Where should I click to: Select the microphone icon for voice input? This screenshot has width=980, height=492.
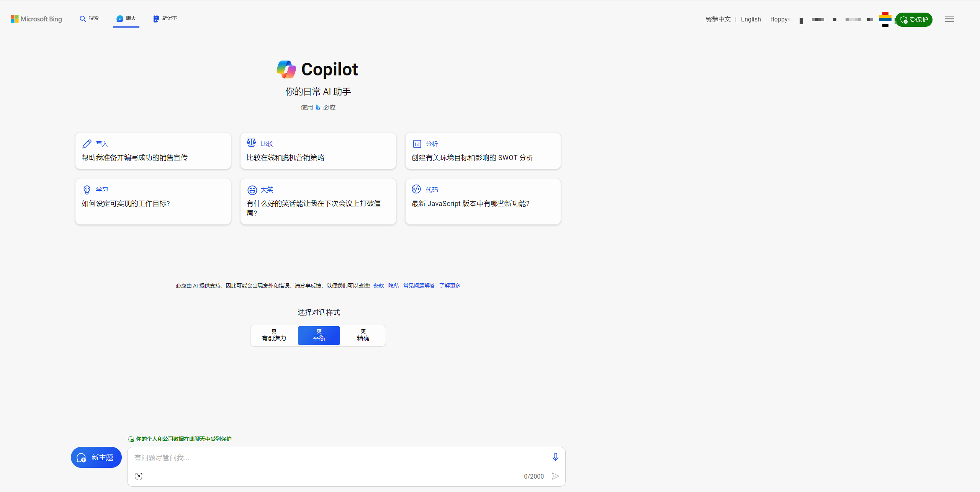(x=555, y=457)
